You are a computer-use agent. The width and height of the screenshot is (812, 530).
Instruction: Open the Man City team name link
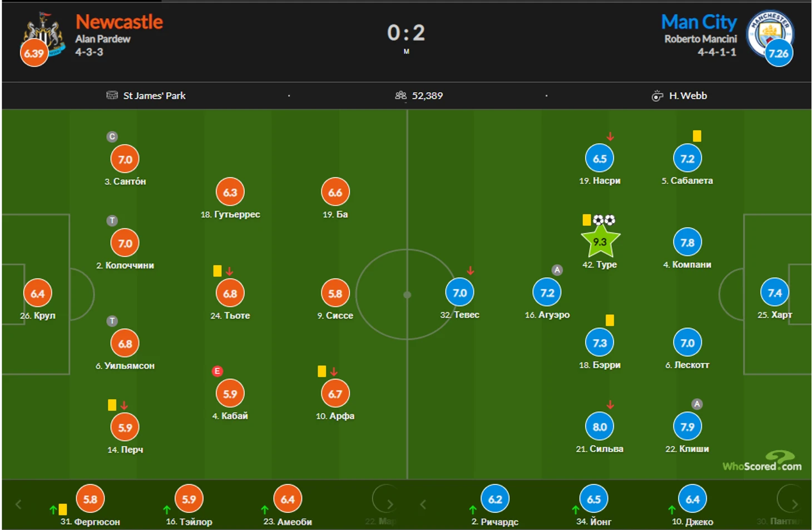(699, 22)
